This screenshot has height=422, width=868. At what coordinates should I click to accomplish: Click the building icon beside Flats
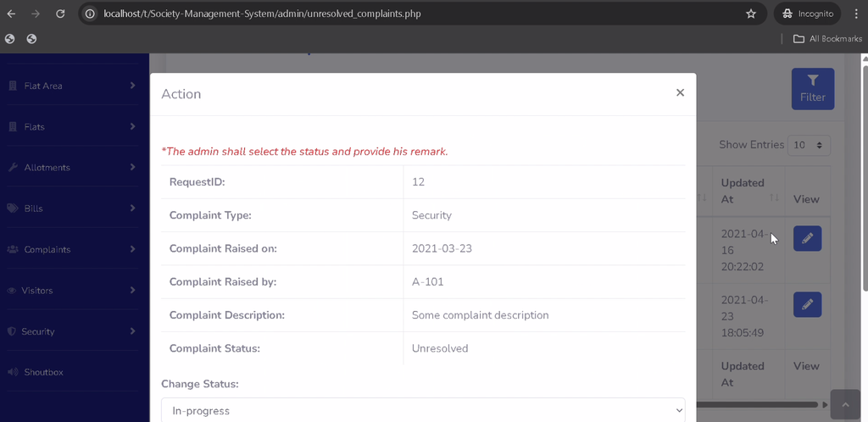pos(12,126)
